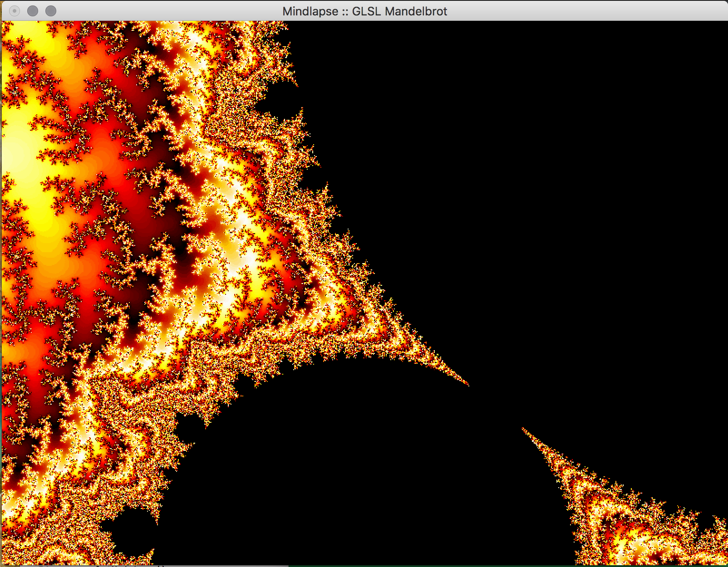Screen dimensions: 728x567
Task: Click the fractal patch in the bottom-right corner
Action: (x=658, y=531)
